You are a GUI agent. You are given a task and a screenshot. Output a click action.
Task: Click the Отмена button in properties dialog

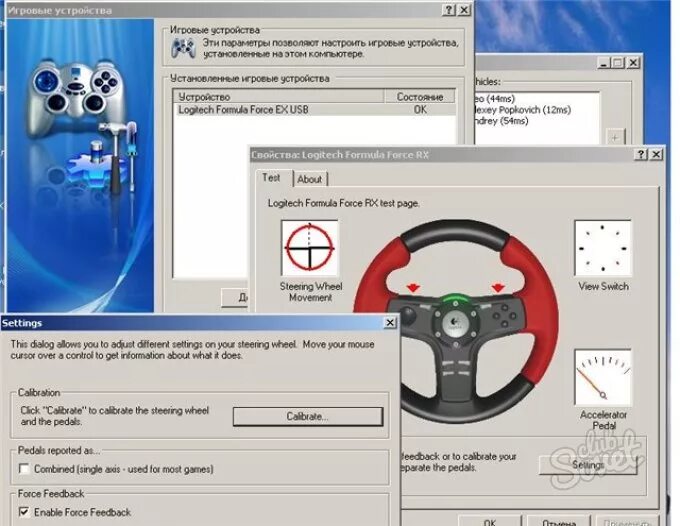(x=559, y=522)
